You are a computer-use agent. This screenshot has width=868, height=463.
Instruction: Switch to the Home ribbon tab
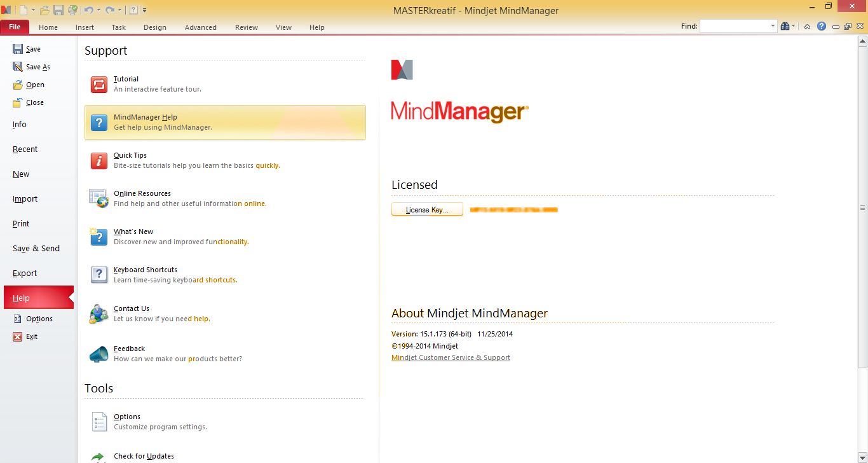tap(48, 27)
